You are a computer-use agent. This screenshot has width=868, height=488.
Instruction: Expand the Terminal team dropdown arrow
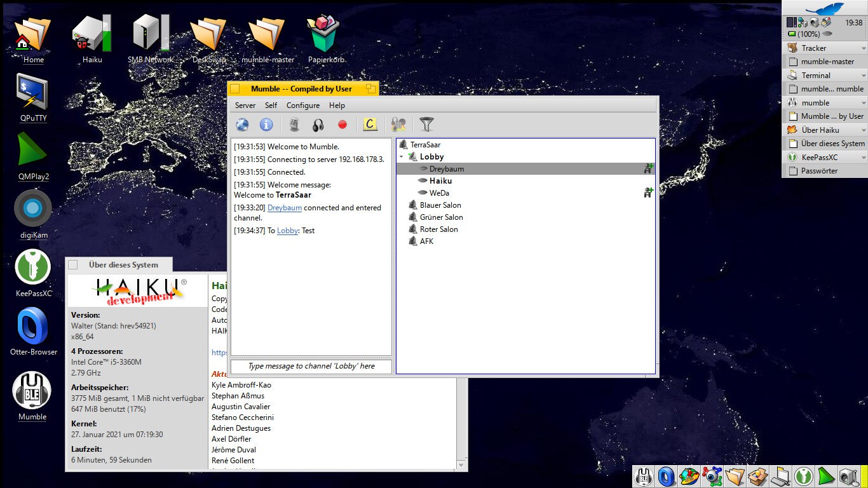pyautogui.click(x=864, y=76)
